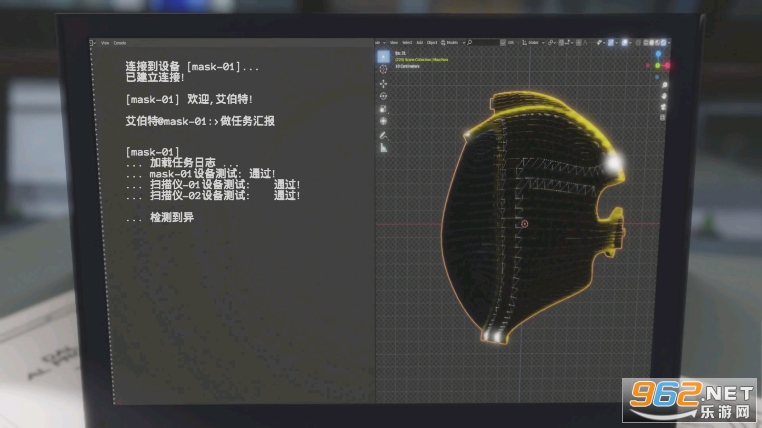Pick the Annotate tool
The width and height of the screenshot is (762, 428).
384,134
